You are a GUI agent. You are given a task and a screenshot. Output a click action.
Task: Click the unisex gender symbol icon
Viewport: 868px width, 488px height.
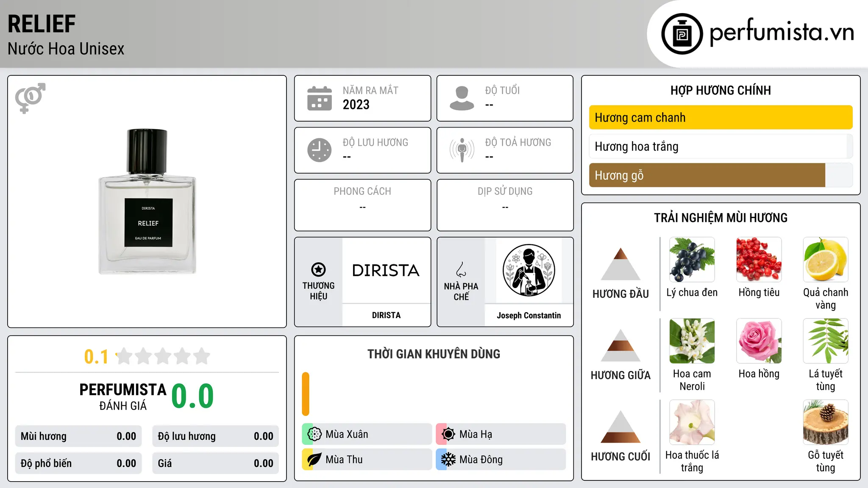(x=30, y=98)
